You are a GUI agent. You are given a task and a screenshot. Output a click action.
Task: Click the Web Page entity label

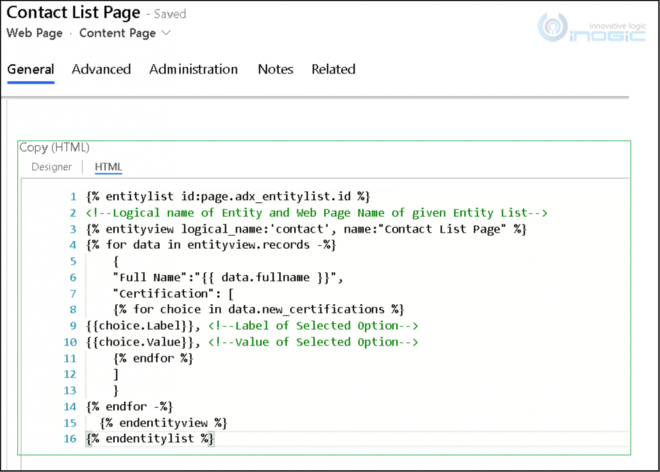(35, 33)
